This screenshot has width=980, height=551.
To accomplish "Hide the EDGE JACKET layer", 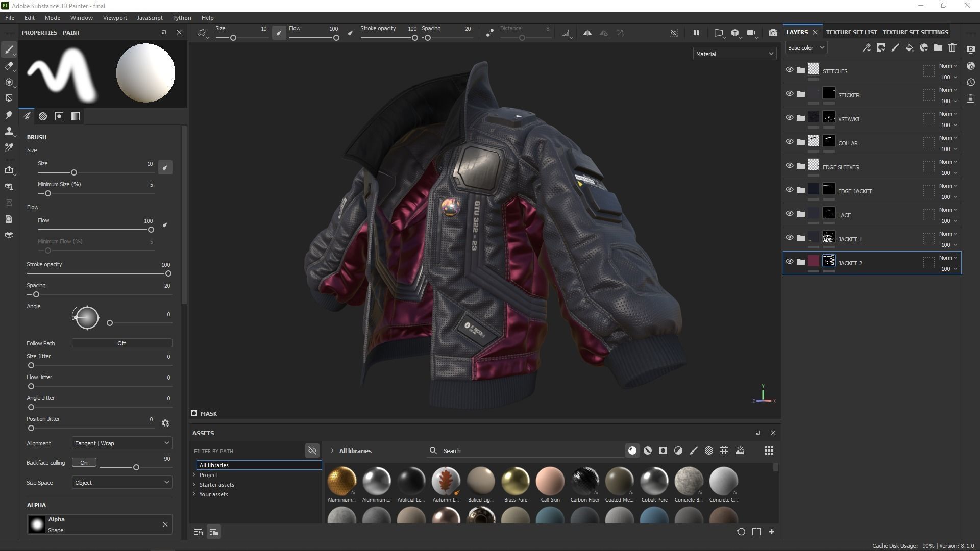I will pos(790,190).
